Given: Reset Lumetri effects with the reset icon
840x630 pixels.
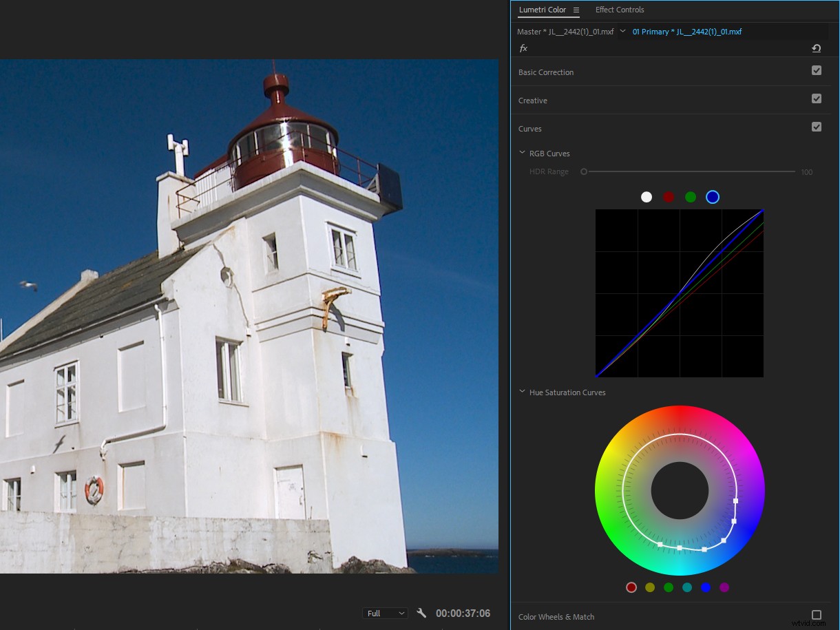Looking at the screenshot, I should [817, 48].
